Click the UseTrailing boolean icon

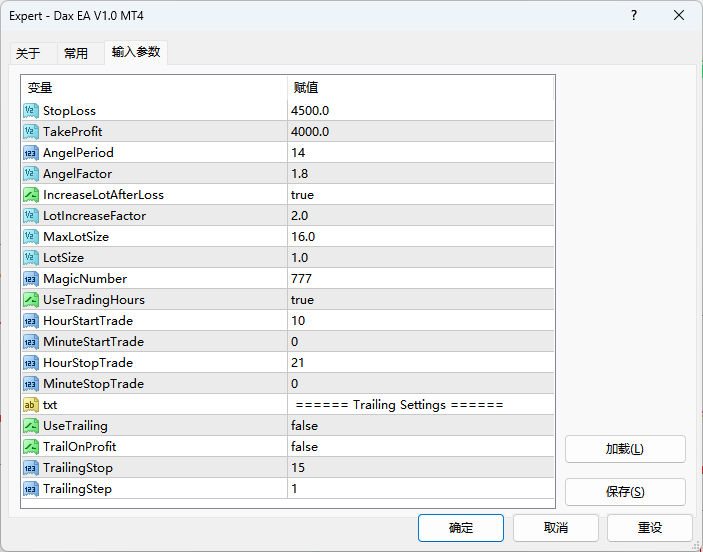[x=30, y=426]
